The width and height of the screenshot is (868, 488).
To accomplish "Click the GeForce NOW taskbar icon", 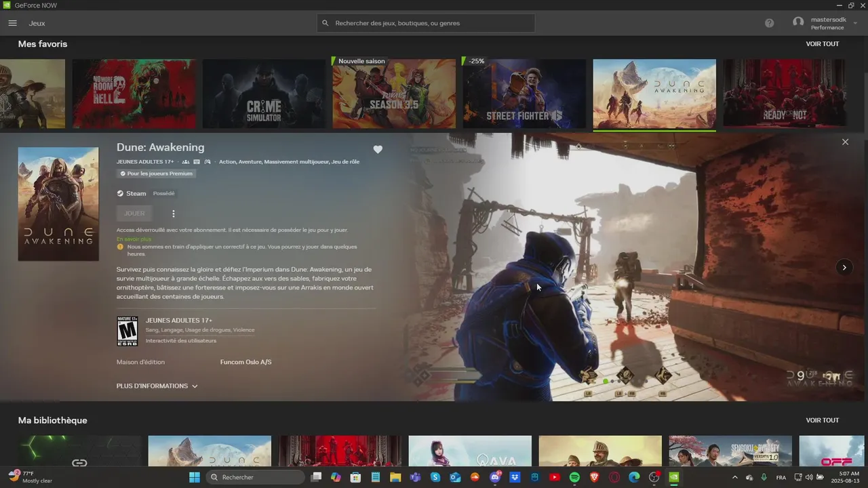I will point(674,477).
